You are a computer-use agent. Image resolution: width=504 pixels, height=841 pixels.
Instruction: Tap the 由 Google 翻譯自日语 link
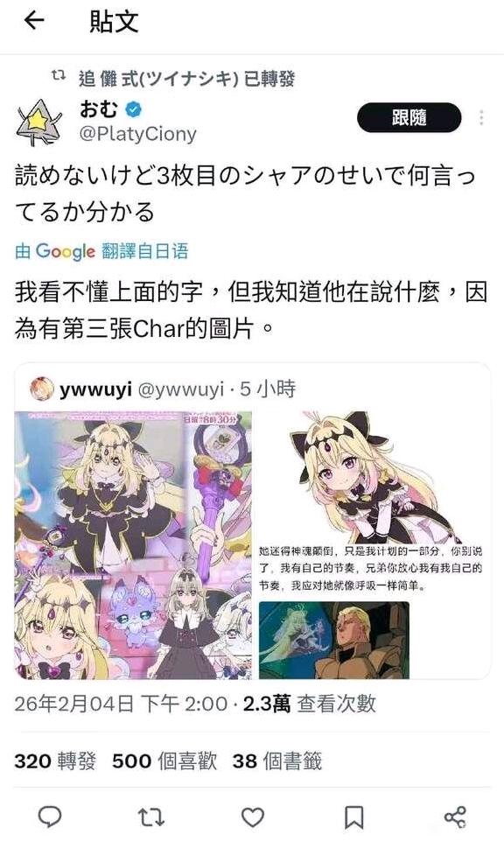coord(101,251)
